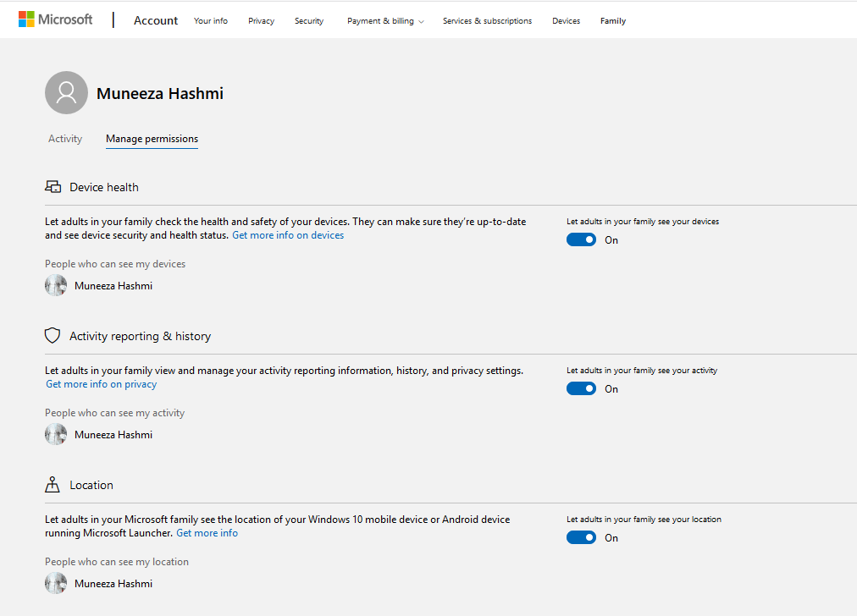Click the Location section pin icon

(x=53, y=484)
